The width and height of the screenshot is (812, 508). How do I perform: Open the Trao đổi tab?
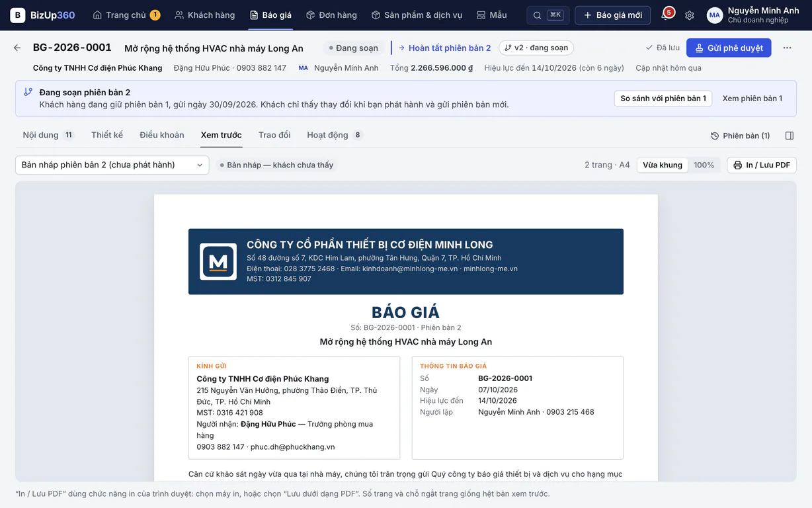click(x=274, y=135)
